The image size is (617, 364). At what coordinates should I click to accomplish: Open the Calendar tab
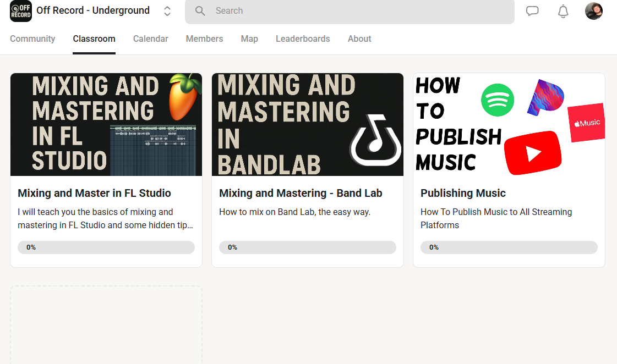coord(150,39)
